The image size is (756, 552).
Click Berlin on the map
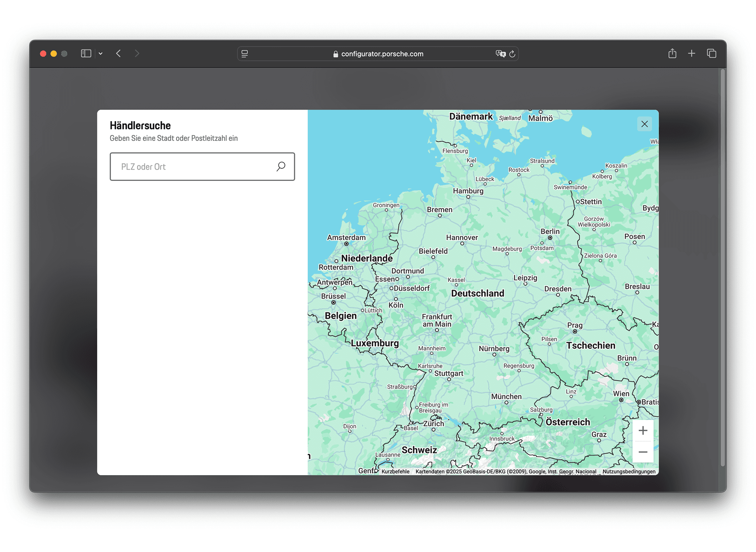tap(550, 232)
